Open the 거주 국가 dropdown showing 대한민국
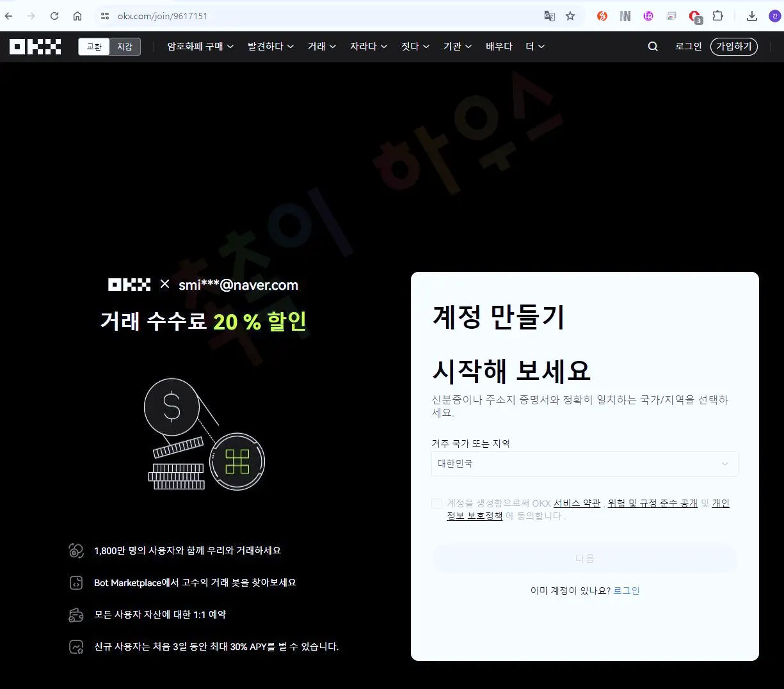Image resolution: width=784 pixels, height=689 pixels. pos(585,464)
